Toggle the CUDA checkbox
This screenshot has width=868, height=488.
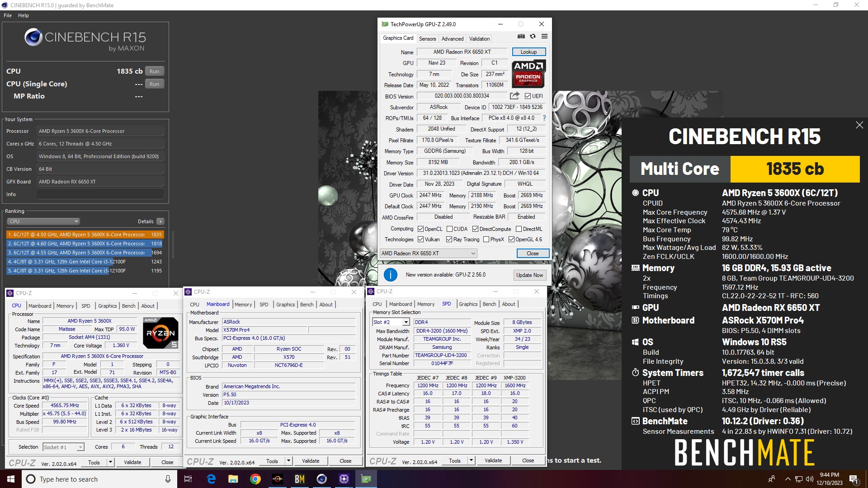450,229
